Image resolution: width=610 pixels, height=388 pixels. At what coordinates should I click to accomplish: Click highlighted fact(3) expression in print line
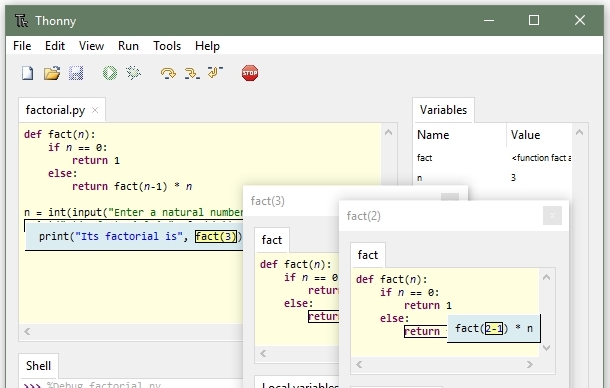pos(216,236)
